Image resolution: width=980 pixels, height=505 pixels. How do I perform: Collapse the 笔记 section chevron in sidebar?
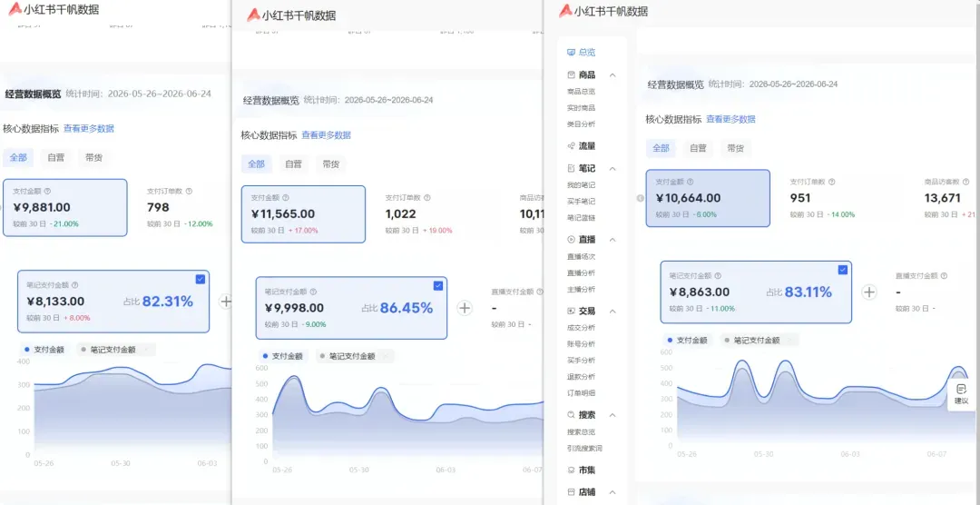pyautogui.click(x=612, y=169)
